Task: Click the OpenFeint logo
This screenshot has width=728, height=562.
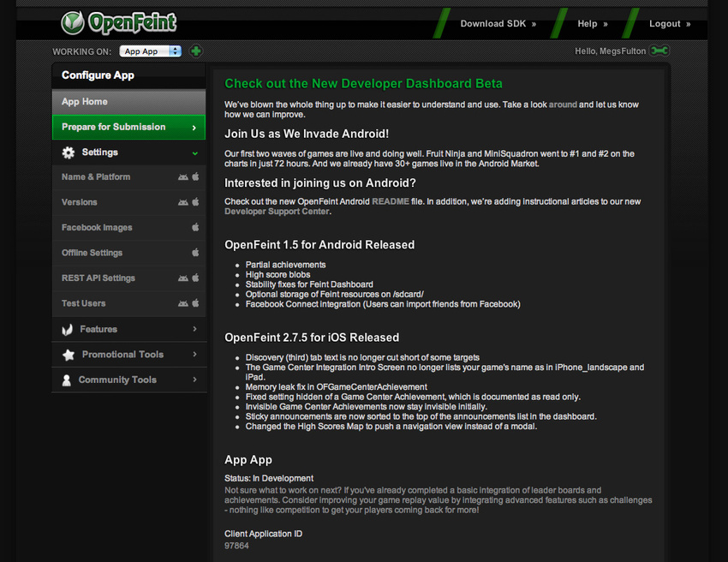Action: coord(119,23)
